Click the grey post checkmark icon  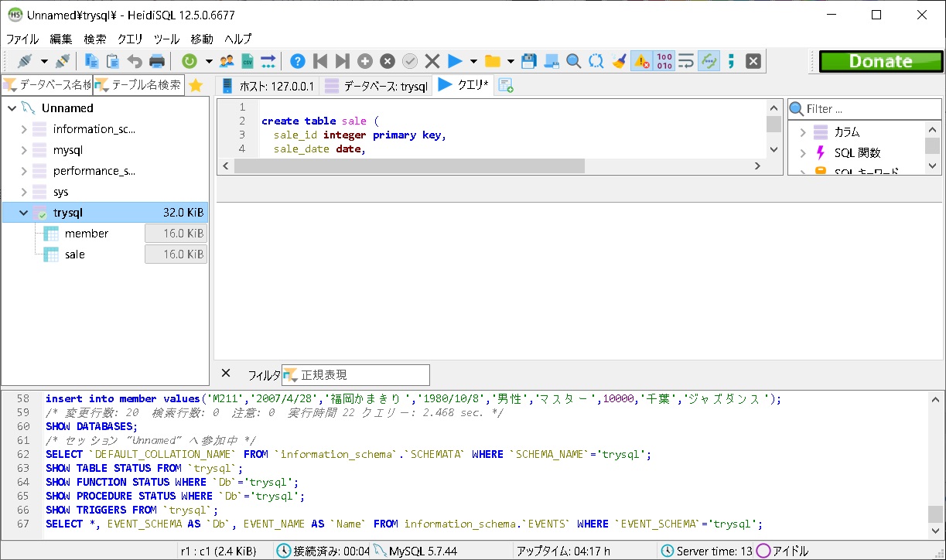click(410, 61)
